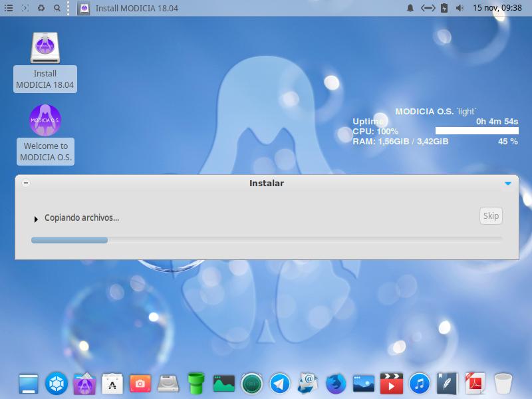
Task: Open the music player dock icon
Action: (x=420, y=384)
